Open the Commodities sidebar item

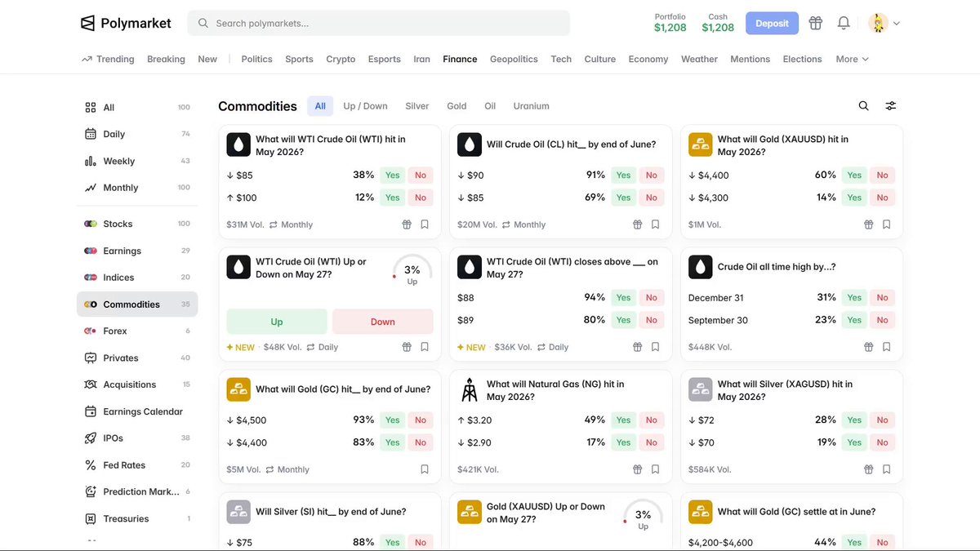tap(137, 304)
